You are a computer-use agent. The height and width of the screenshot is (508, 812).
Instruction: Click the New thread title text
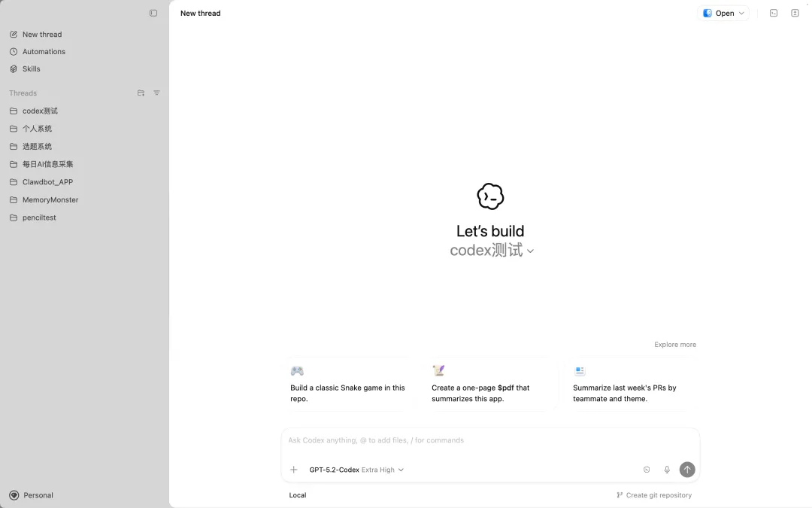pos(201,13)
